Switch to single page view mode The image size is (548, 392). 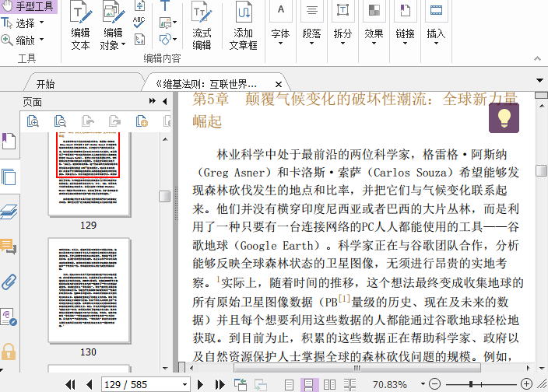289,384
